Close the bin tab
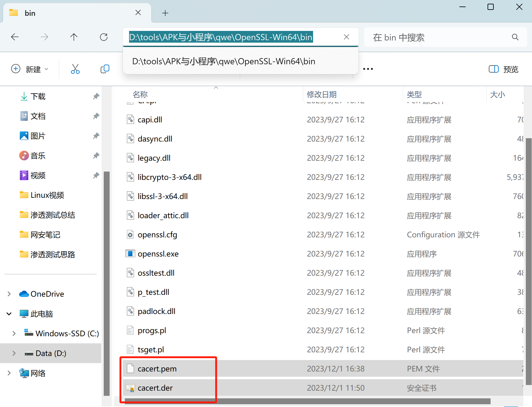532x407 pixels. coord(138,13)
